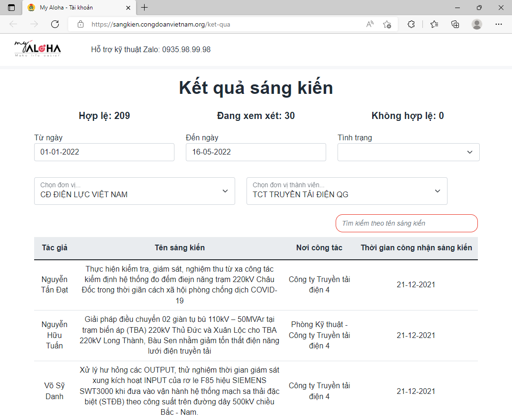Minimize the browser window

[457, 8]
